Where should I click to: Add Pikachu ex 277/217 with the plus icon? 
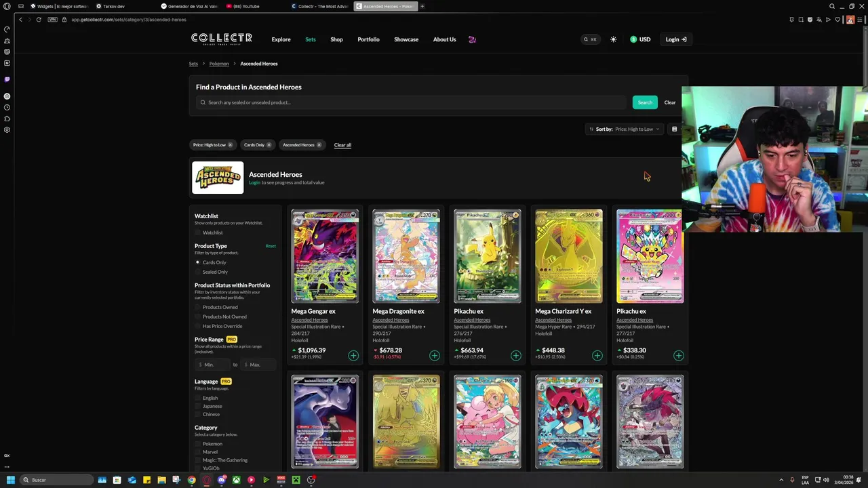[679, 355]
